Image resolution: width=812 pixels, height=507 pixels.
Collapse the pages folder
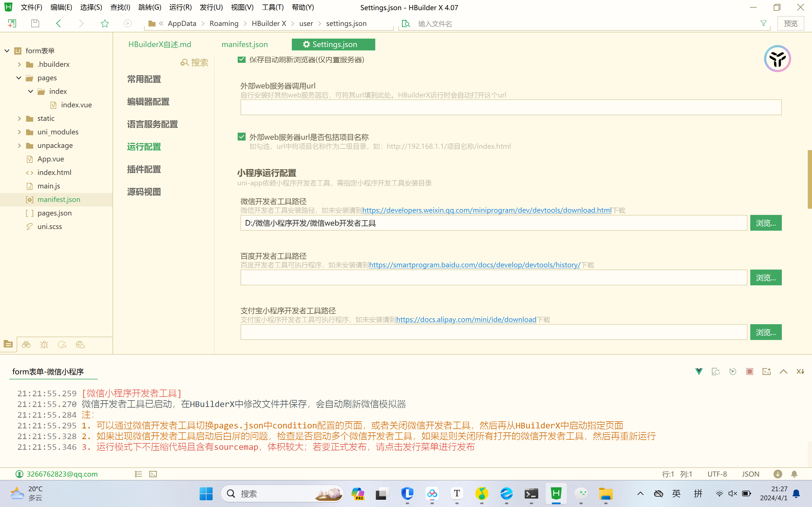pos(19,78)
